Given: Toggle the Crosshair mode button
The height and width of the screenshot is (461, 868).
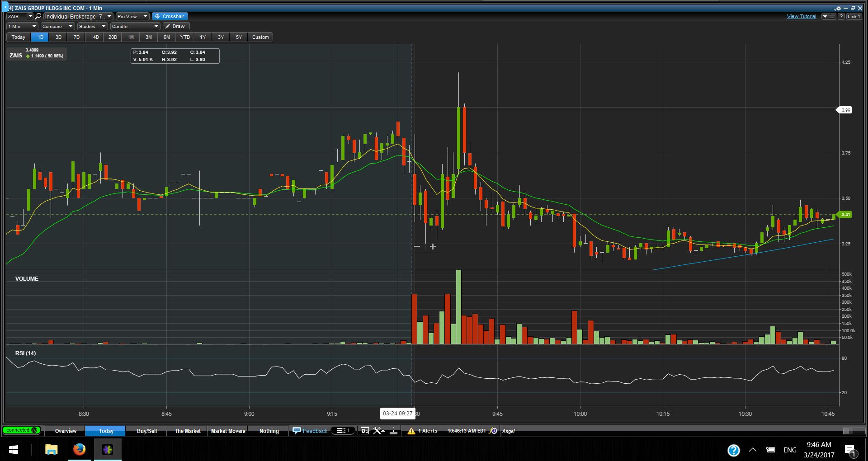Looking at the screenshot, I should (x=170, y=16).
